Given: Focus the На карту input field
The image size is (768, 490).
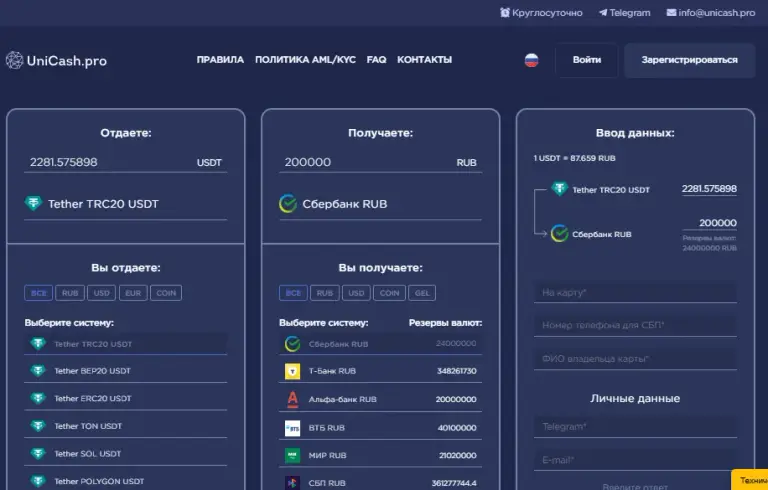Looking at the screenshot, I should (x=635, y=293).
